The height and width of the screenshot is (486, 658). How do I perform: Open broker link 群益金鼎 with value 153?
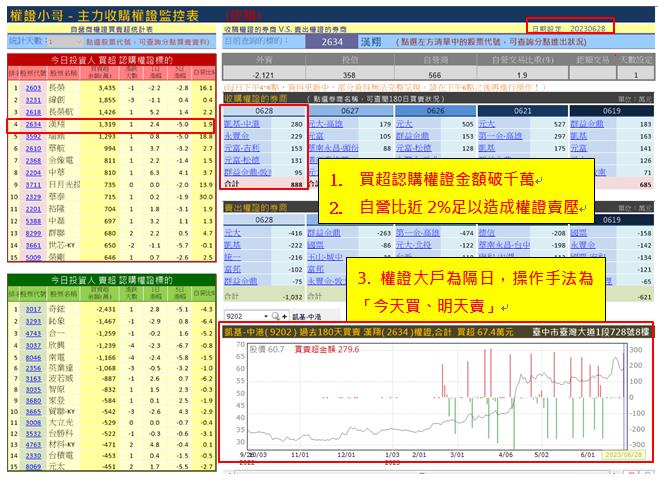pos(414,136)
